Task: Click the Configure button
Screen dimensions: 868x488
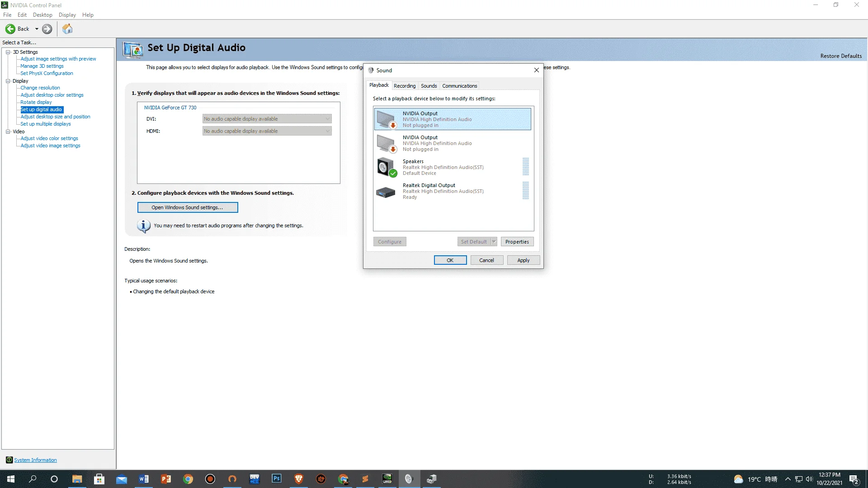Action: pyautogui.click(x=390, y=242)
